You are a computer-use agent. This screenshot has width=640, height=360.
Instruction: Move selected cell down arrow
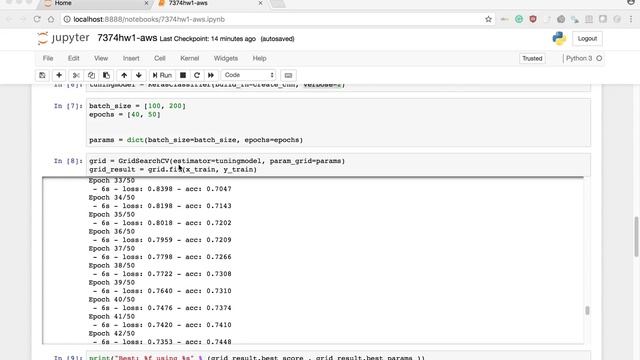(x=139, y=76)
